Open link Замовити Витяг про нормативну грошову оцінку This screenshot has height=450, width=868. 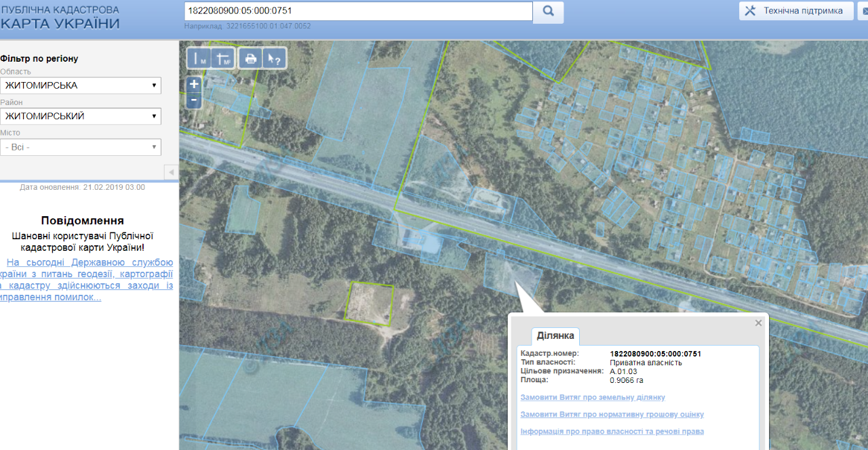[x=612, y=414]
